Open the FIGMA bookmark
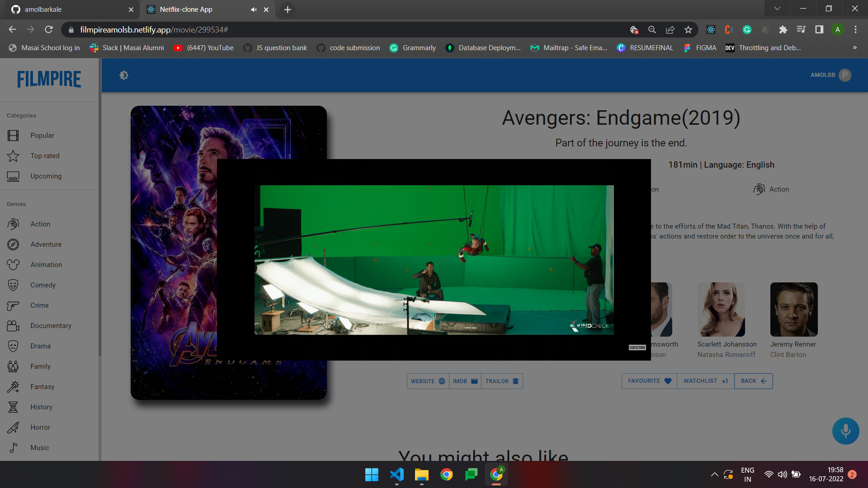Screen dimensions: 868x488 pyautogui.click(x=700, y=48)
